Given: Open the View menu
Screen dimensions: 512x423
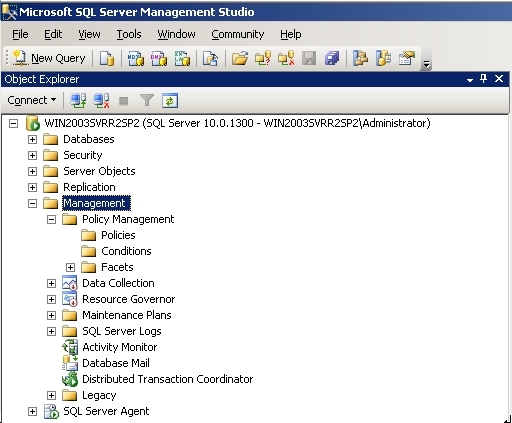Looking at the screenshot, I should (89, 34).
